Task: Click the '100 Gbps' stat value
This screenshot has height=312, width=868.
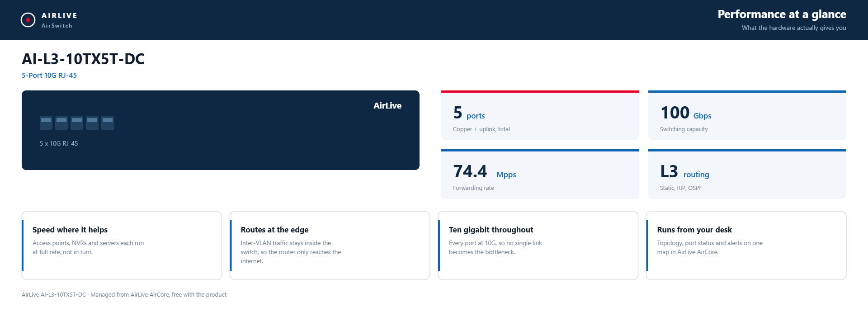Action: click(x=686, y=113)
